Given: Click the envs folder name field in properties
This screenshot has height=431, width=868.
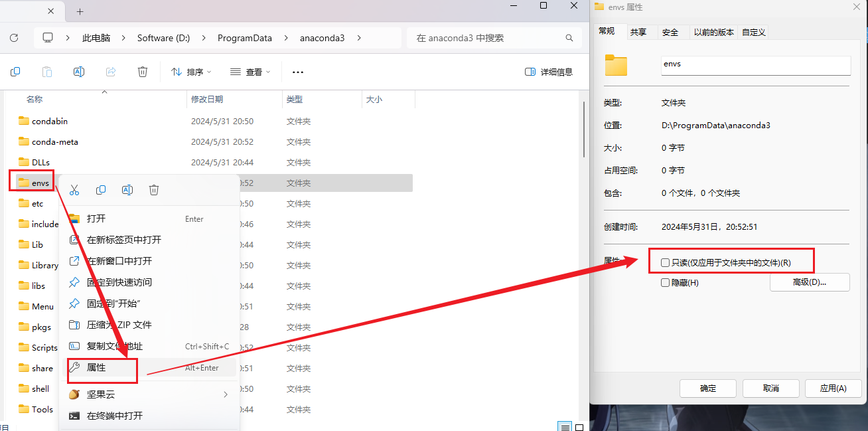Looking at the screenshot, I should pos(756,64).
